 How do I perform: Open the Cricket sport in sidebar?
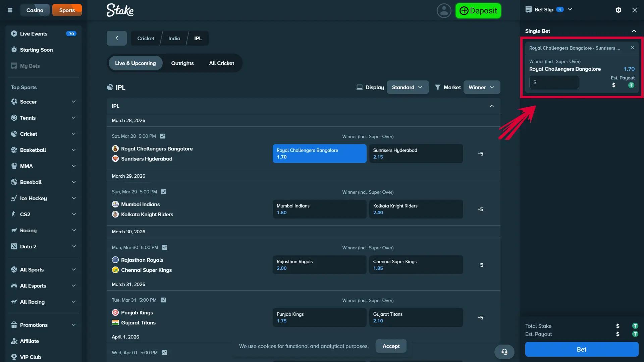[29, 134]
